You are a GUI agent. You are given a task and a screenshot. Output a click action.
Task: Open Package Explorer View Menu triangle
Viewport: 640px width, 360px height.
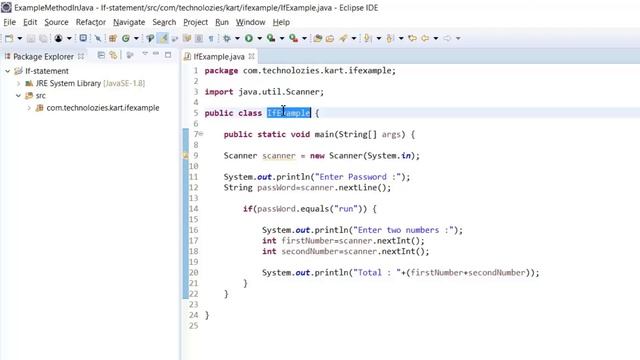click(x=145, y=53)
